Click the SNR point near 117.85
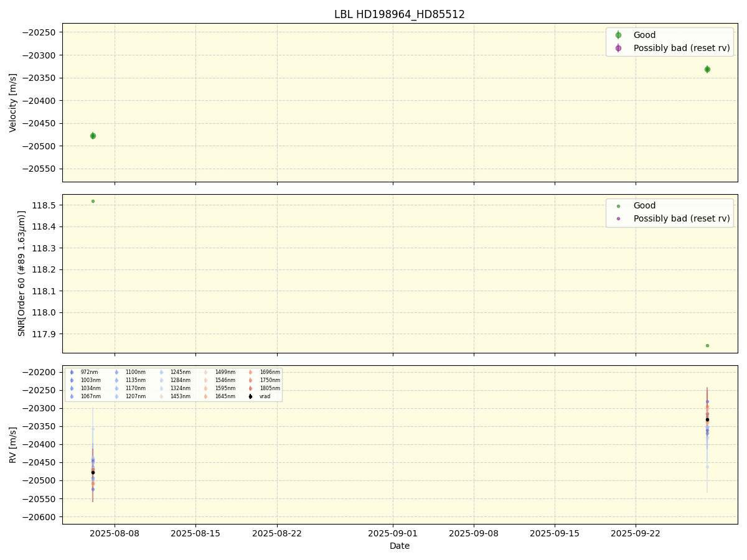The image size is (747, 560). (x=707, y=345)
